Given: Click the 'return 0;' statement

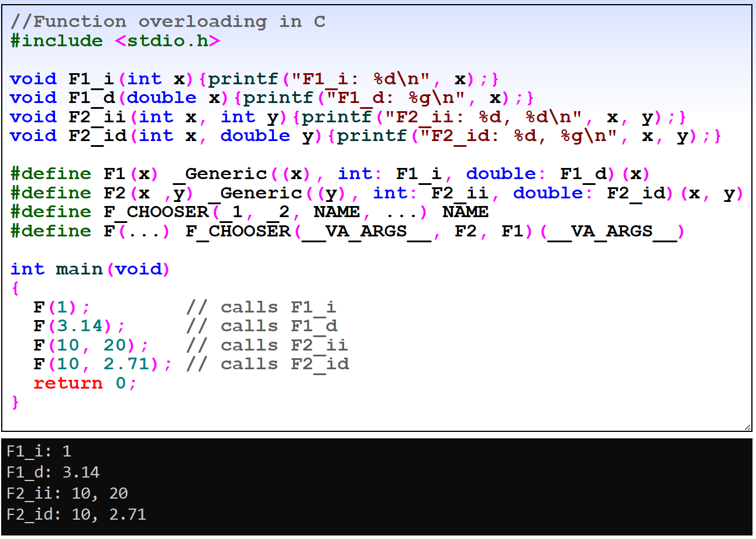Looking at the screenshot, I should 85,383.
